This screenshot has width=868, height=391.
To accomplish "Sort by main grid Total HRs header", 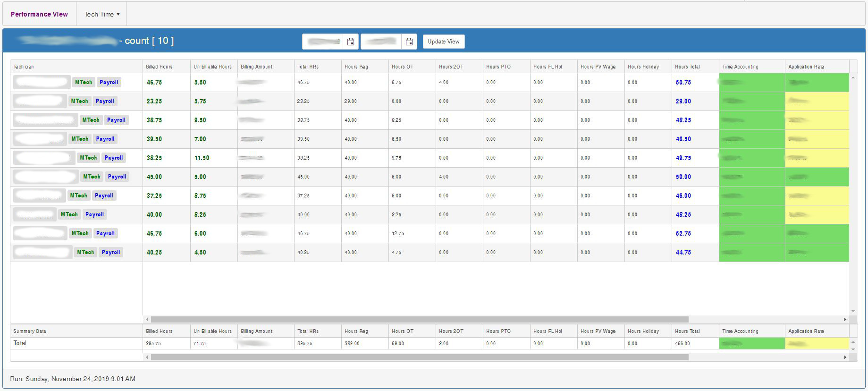I will click(x=318, y=67).
